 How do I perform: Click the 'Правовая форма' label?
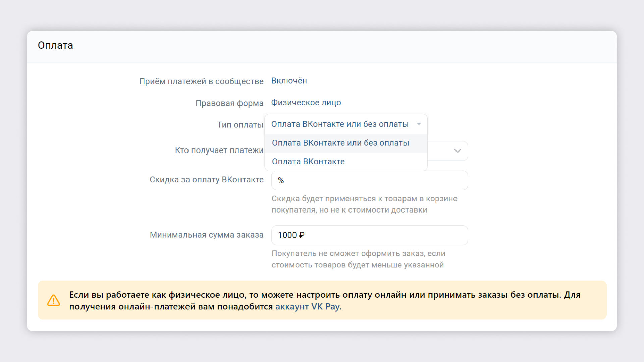click(x=229, y=103)
